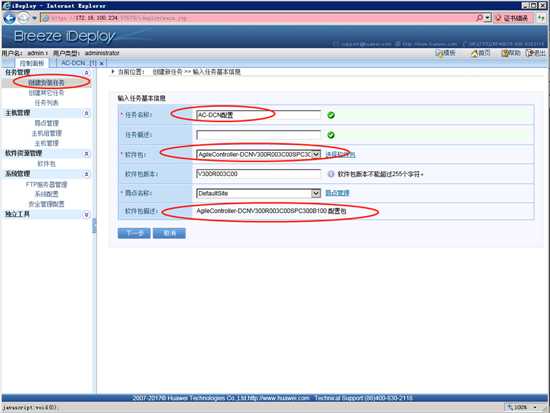Image resolution: width=550 pixels, height=413 pixels.
Task: Switch to the AC-DCN [1] tab
Action: [x=78, y=63]
